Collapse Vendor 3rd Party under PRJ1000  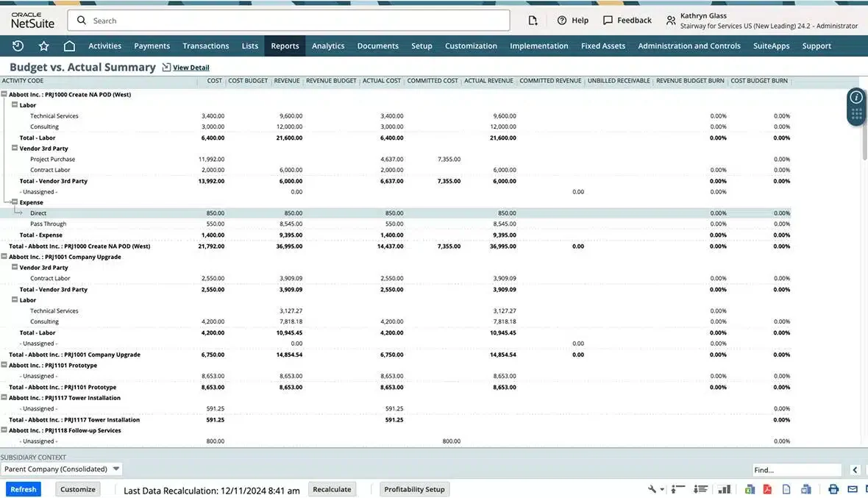click(15, 148)
